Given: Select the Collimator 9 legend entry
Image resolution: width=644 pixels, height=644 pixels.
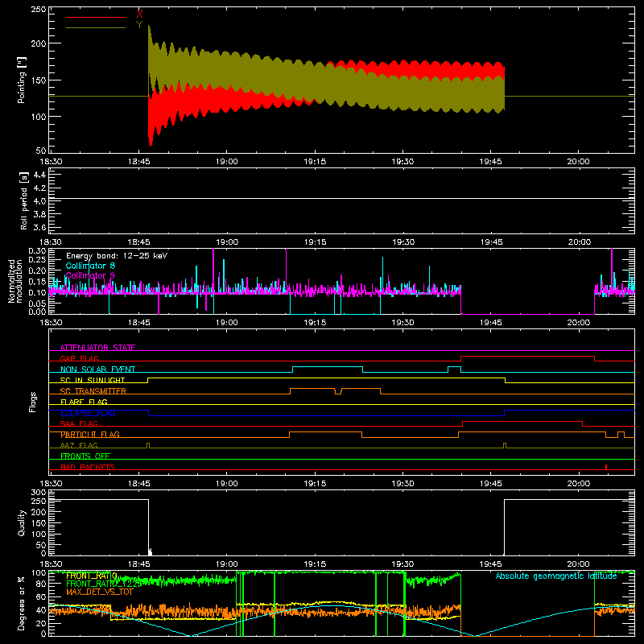Looking at the screenshot, I should (x=90, y=275).
